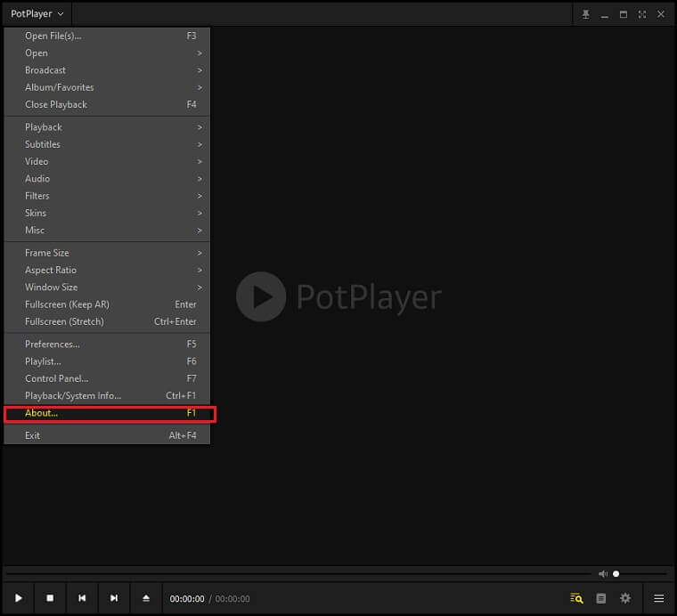Adjust the volume slider knob
The height and width of the screenshot is (616, 677).
coord(616,574)
